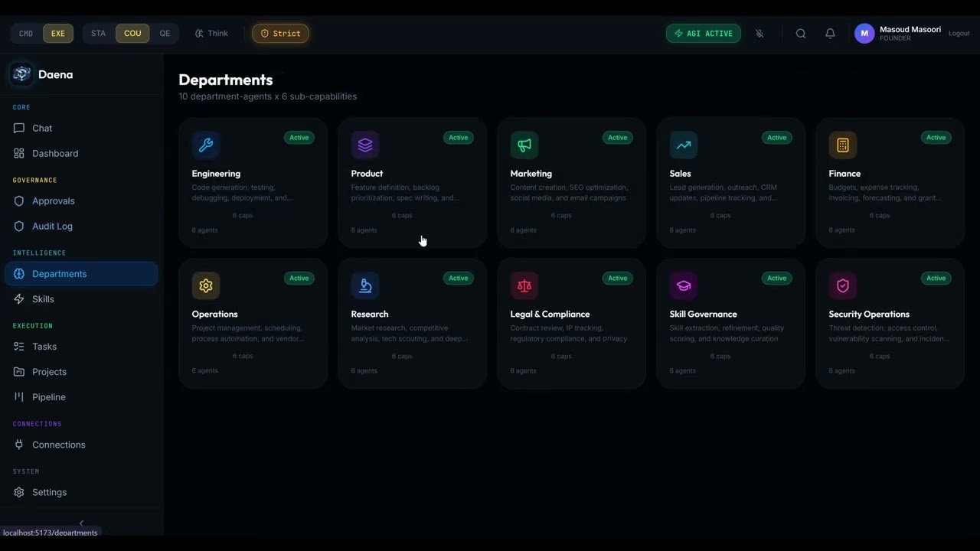This screenshot has height=551, width=980.
Task: Toggle the Think mode
Action: 211,34
